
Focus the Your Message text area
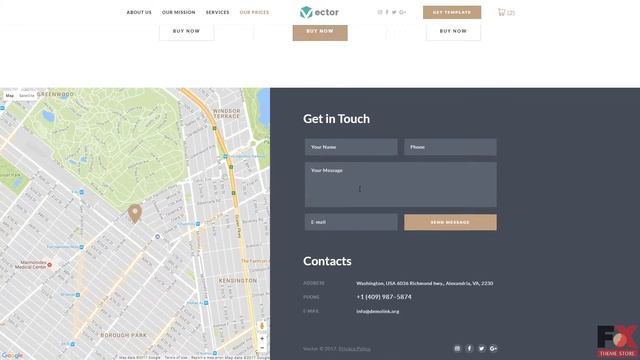(x=401, y=184)
